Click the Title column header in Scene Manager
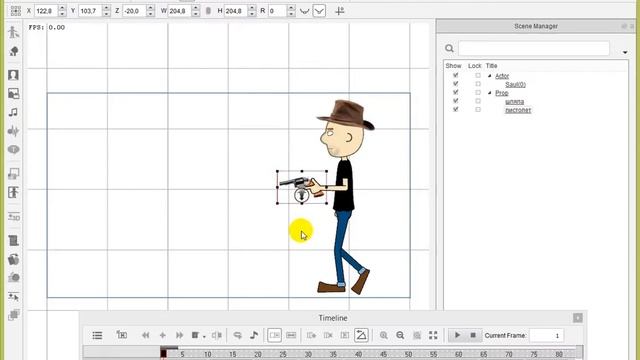This screenshot has height=360, width=640. pyautogui.click(x=491, y=66)
